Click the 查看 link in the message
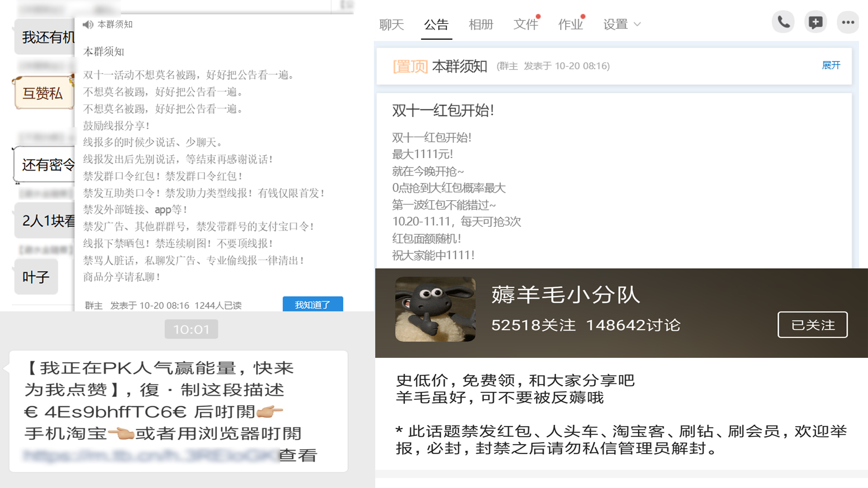Viewport: 868px width, 488px height. [298, 455]
